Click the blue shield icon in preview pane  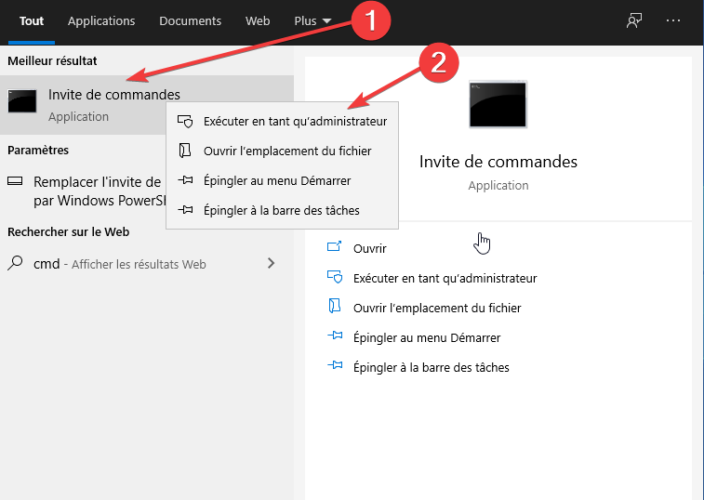pyautogui.click(x=335, y=277)
